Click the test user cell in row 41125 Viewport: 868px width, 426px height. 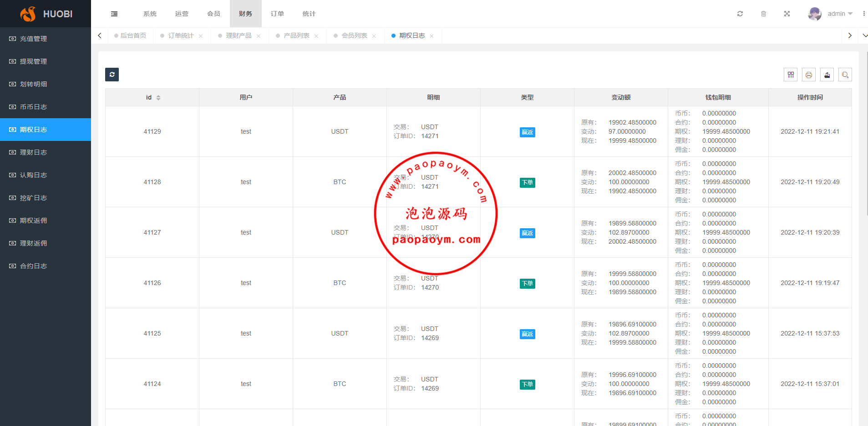coord(246,333)
